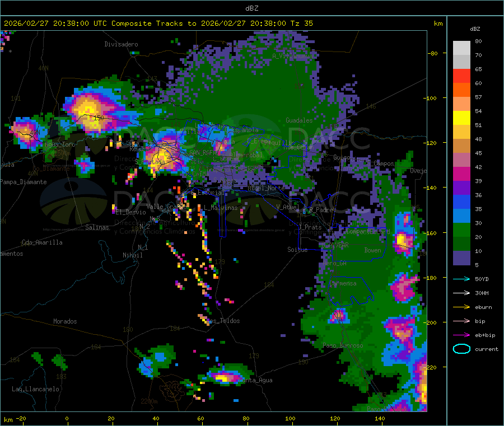The width and height of the screenshot is (504, 426).
Task: Click the 140 km horizontal axis tick
Action: pos(380,418)
